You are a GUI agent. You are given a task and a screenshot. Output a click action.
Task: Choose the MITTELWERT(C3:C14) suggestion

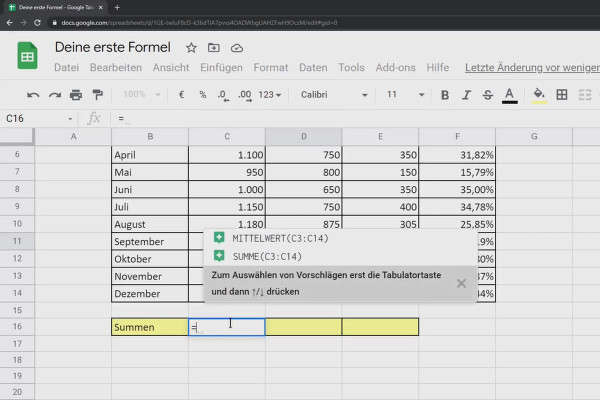tap(341, 238)
